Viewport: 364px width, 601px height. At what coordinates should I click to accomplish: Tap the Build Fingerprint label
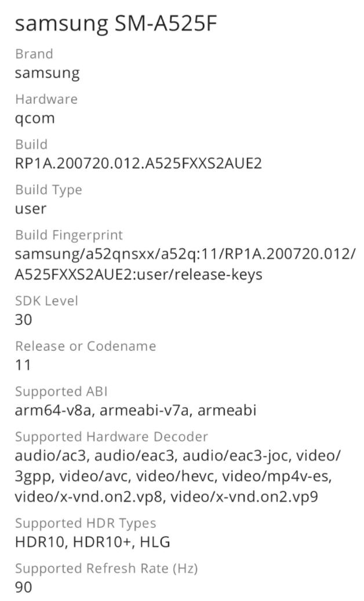coord(68,235)
